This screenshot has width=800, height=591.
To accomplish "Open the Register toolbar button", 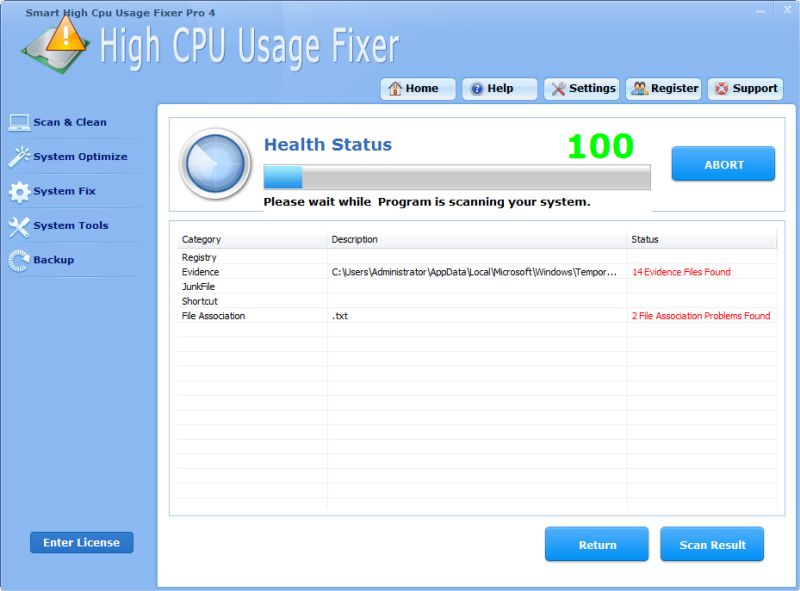I will (x=664, y=89).
